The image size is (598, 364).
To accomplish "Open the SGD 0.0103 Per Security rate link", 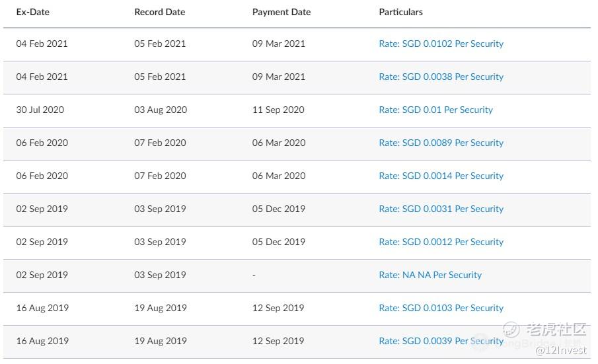I will [x=441, y=308].
